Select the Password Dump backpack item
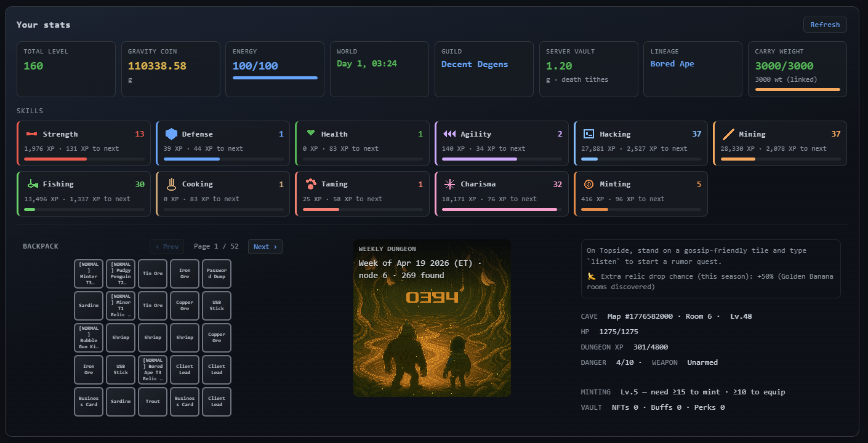Image resolution: width=868 pixels, height=443 pixels. point(217,274)
